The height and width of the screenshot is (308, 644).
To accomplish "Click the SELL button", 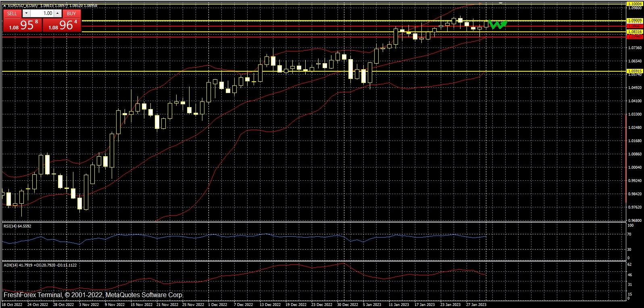I will coord(12,13).
